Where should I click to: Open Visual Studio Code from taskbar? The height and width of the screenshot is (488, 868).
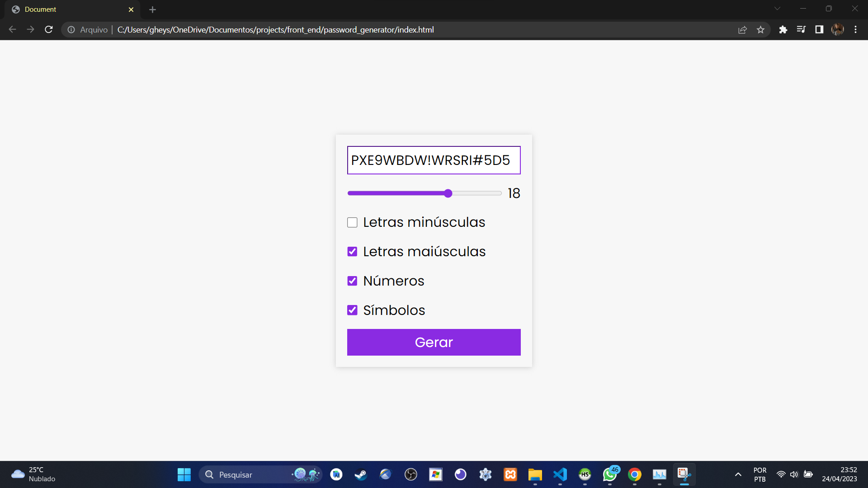coord(560,474)
